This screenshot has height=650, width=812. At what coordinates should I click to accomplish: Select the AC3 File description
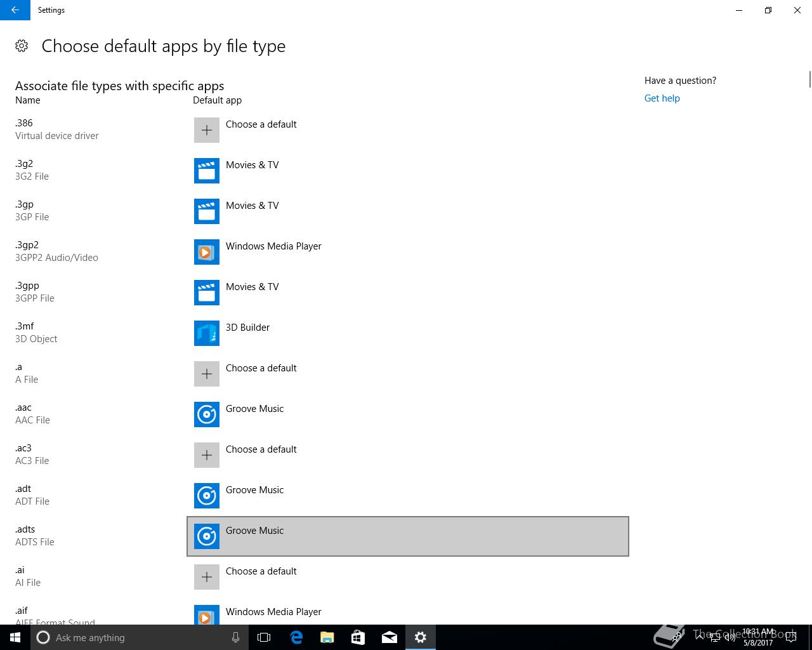coord(32,461)
